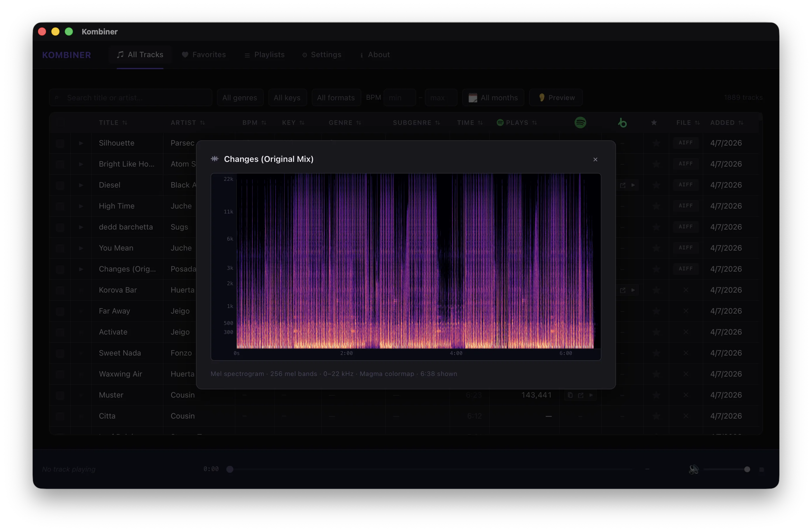
Task: Play the Bright Like Ho... track row
Action: [x=81, y=164]
